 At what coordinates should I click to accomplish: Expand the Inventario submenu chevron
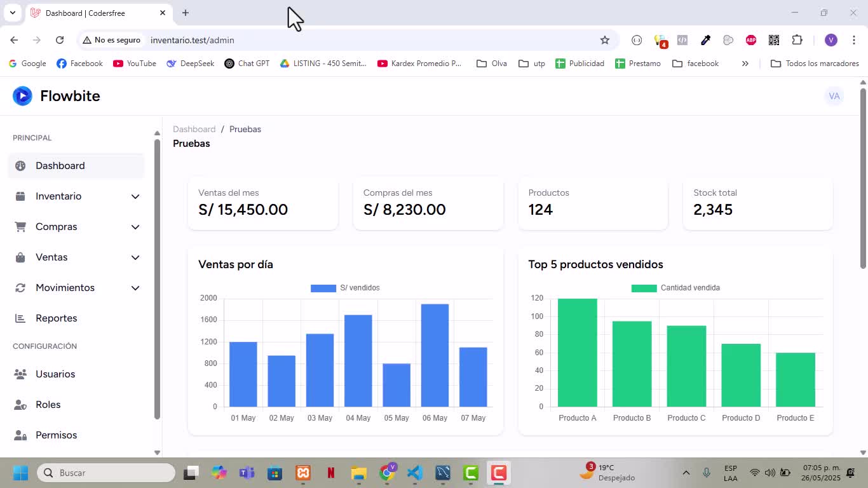pyautogui.click(x=135, y=196)
